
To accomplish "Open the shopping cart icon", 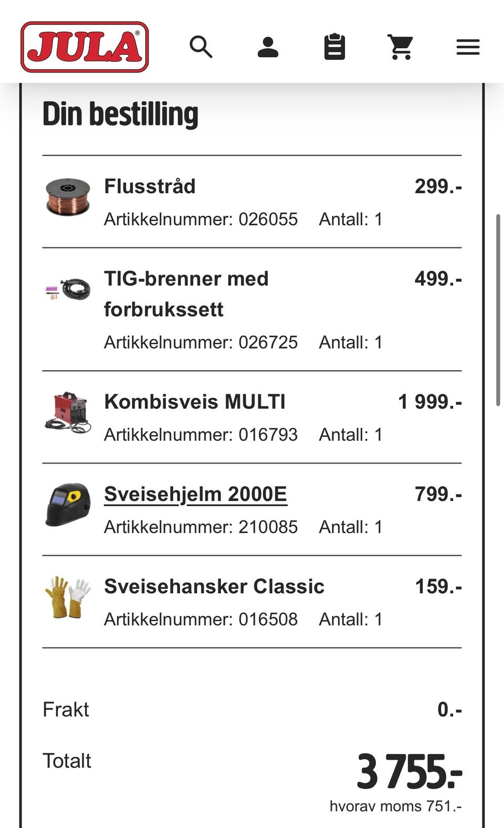I will pyautogui.click(x=401, y=47).
